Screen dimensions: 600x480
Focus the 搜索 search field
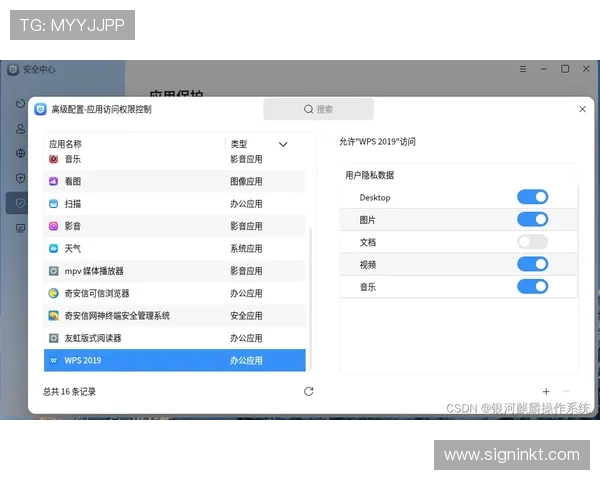[x=318, y=109]
